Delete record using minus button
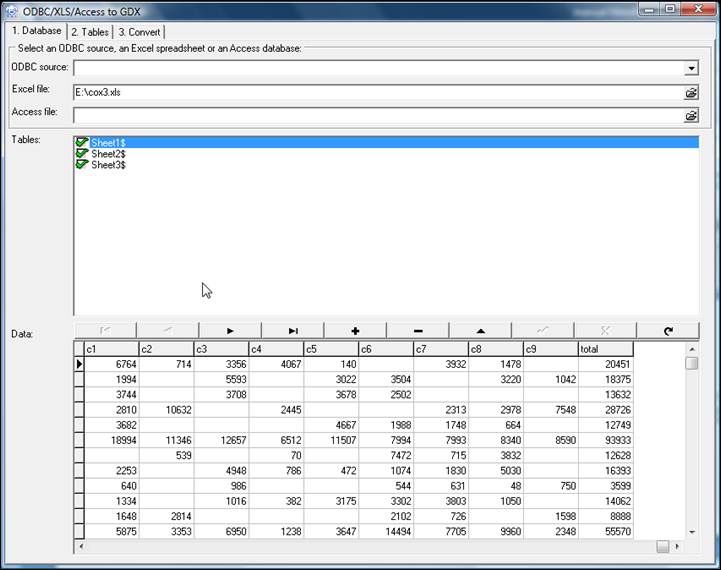721x570 pixels. coord(417,330)
